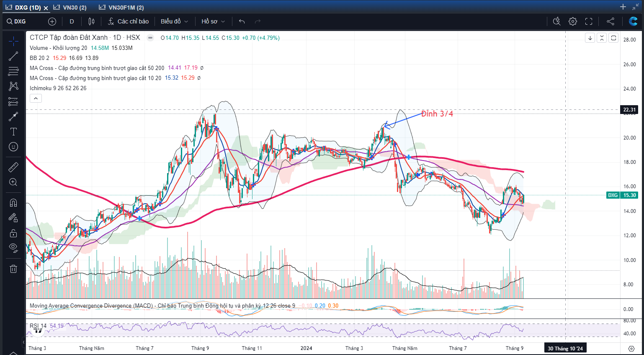
Task: Select the Ichimoku 9 26 52 26 26 legend
Action: click(58, 88)
